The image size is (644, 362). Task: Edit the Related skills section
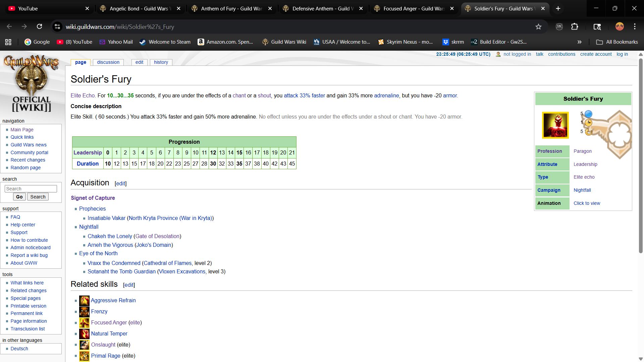click(129, 285)
